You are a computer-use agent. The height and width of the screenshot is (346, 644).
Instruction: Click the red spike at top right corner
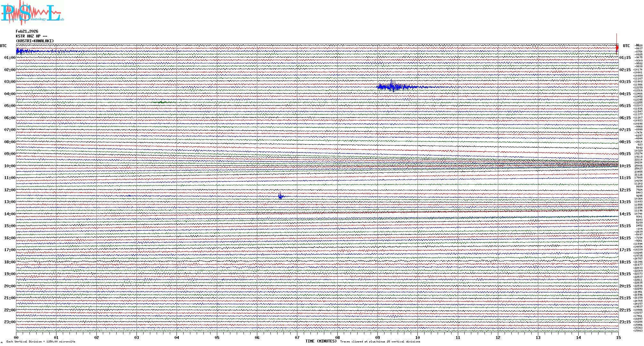pyautogui.click(x=617, y=47)
